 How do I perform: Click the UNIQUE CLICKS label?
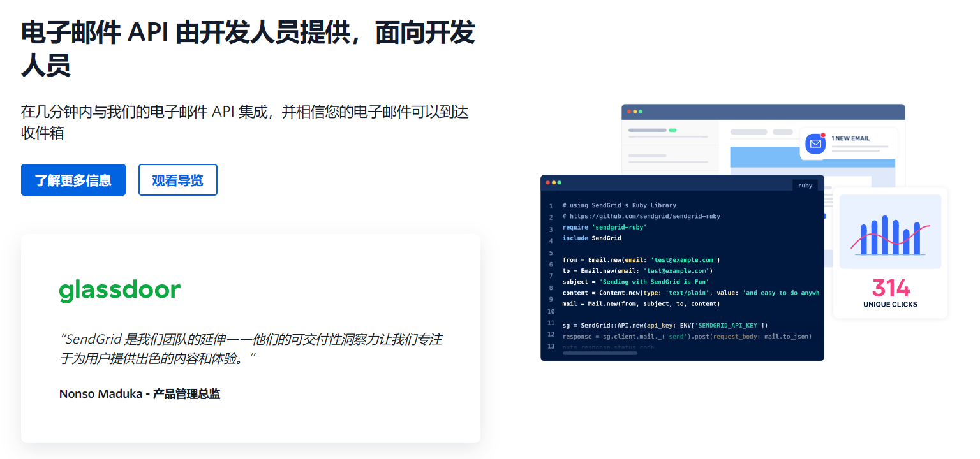pos(890,305)
